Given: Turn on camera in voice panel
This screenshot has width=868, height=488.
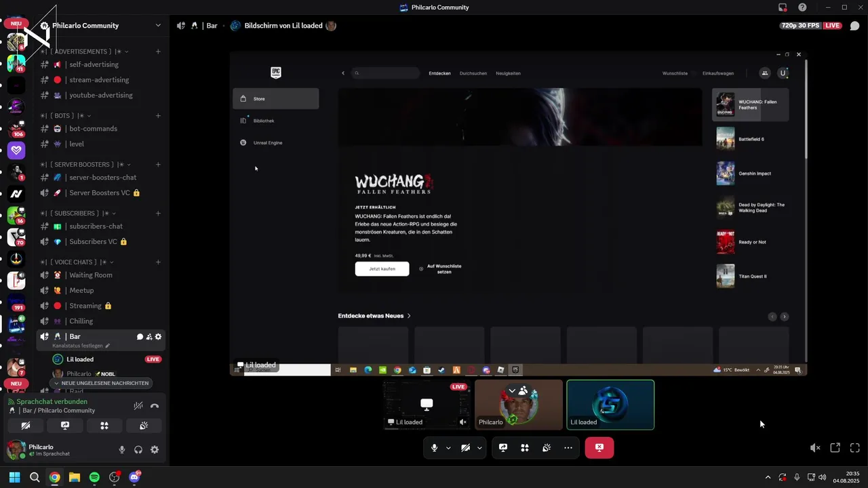Looking at the screenshot, I should pos(26,426).
